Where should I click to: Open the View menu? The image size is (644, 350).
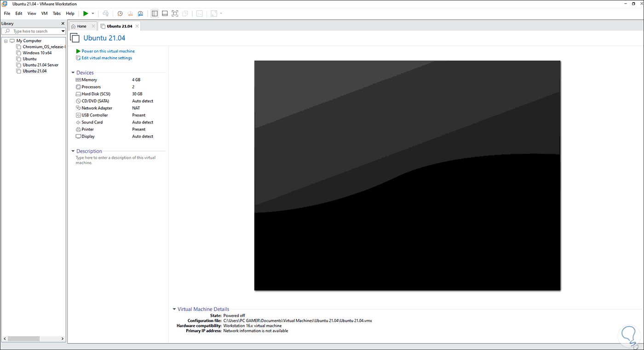click(x=32, y=13)
